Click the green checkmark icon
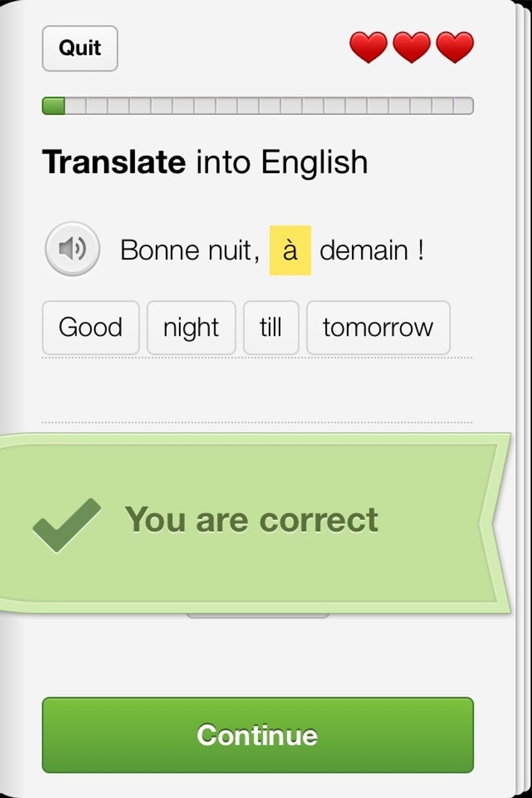 coord(66,524)
